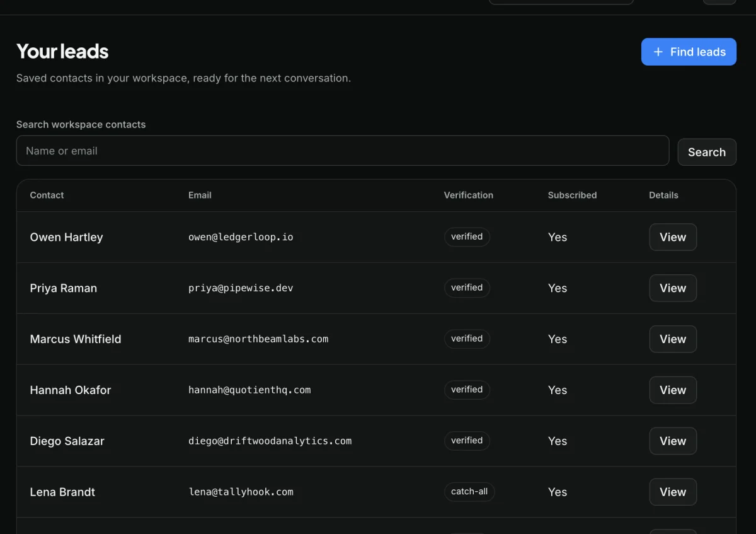View details for Lena Brandt

coord(673,492)
